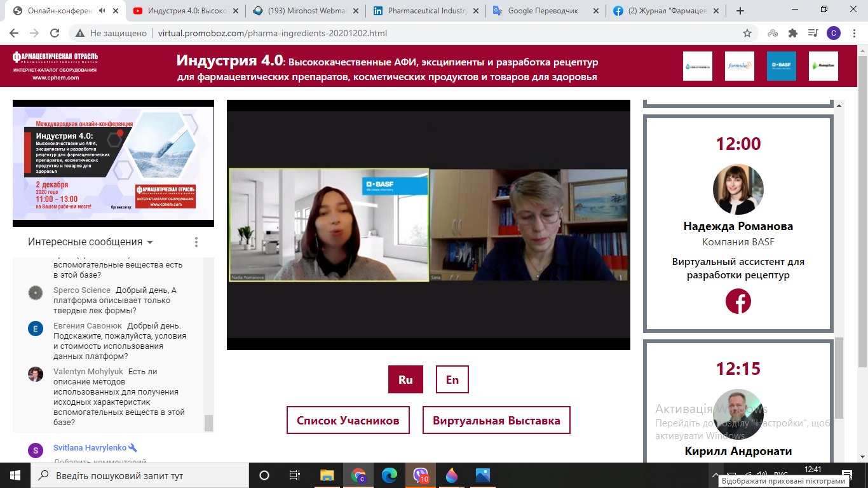Image resolution: width=868 pixels, height=488 pixels.
Task: Show hidden system tray icons
Action: click(x=715, y=475)
